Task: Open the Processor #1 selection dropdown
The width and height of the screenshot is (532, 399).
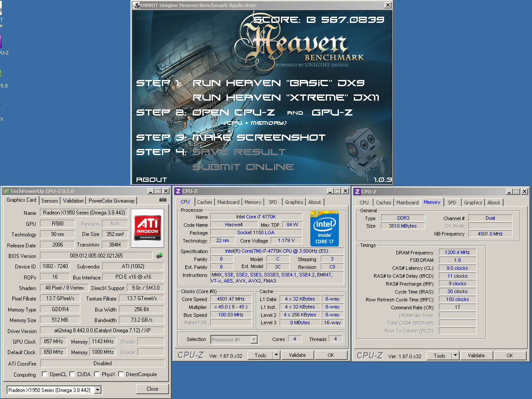Action: tap(254, 339)
